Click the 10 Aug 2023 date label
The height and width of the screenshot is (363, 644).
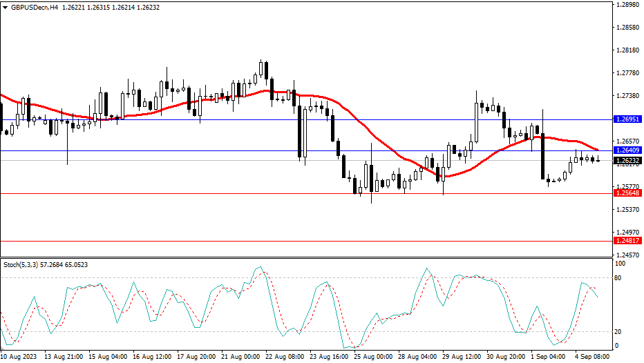(18, 357)
